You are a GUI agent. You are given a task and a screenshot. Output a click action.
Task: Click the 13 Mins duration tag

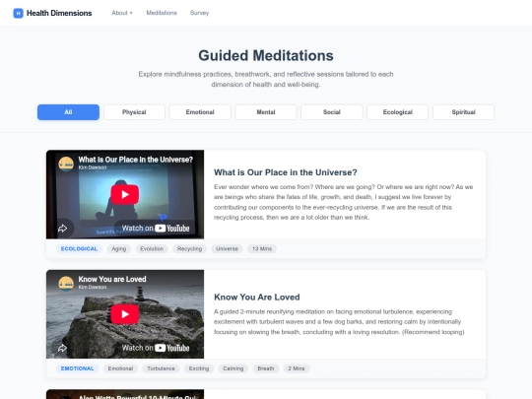click(262, 248)
